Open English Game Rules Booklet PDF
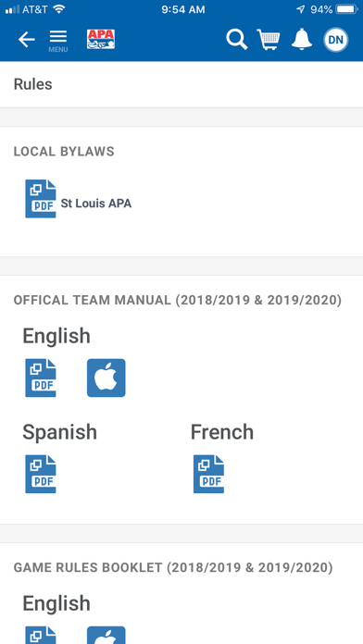This screenshot has width=363, height=644. tap(41, 635)
